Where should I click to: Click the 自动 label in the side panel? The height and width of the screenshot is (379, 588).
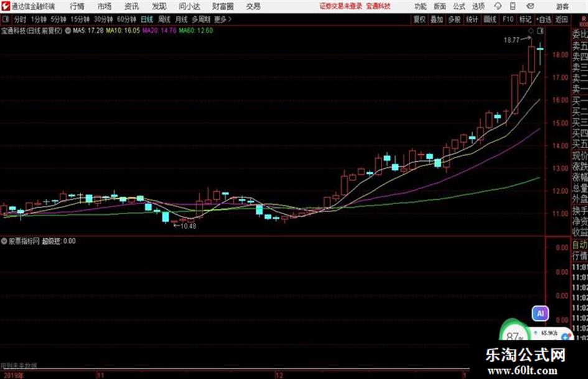coord(580,245)
